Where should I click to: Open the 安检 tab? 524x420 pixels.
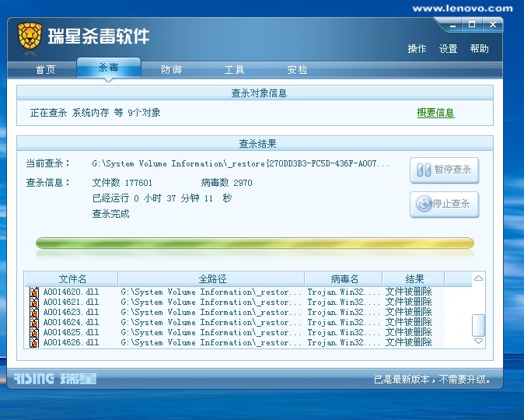(298, 69)
